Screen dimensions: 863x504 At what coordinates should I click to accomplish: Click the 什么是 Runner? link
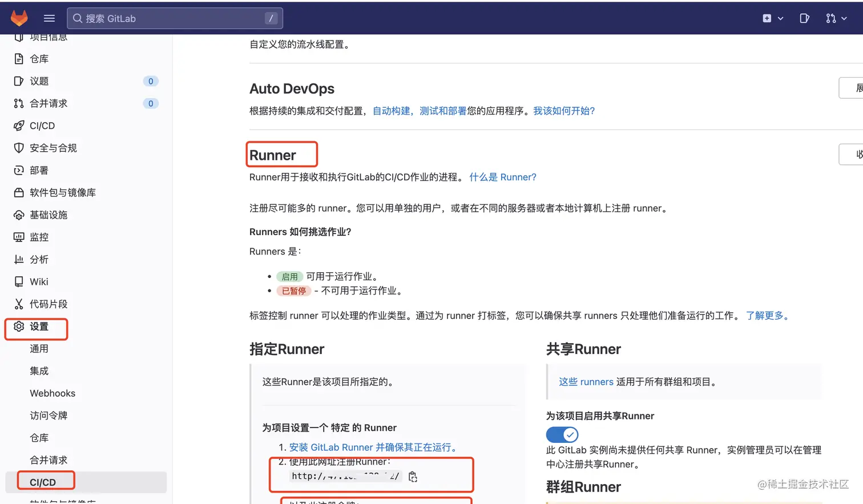[503, 177]
